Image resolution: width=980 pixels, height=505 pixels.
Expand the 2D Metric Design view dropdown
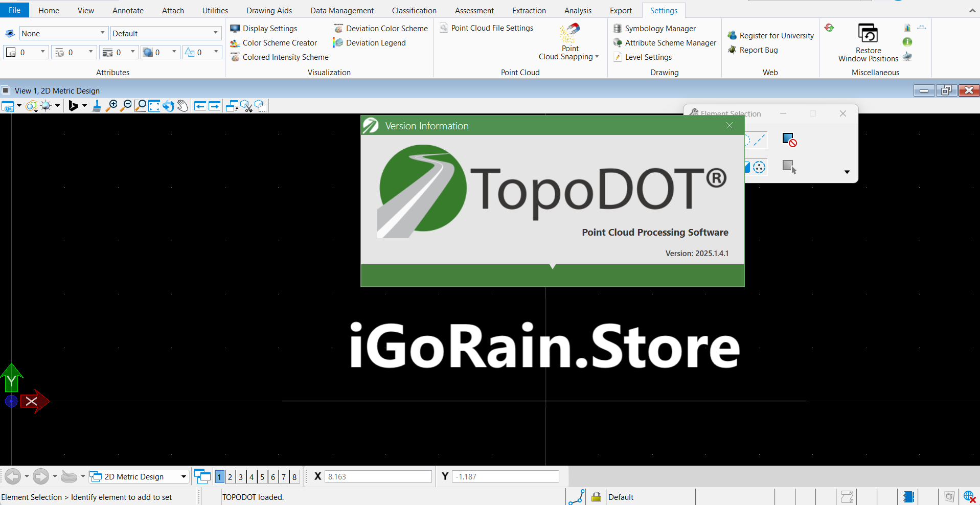coord(182,476)
